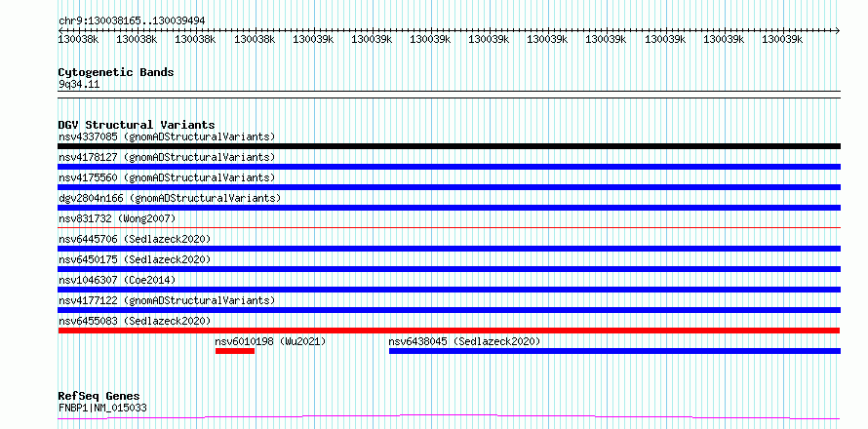Open the dgv2804n166 (gnomADStructuralVariants) label
The height and width of the screenshot is (429, 868).
click(170, 198)
